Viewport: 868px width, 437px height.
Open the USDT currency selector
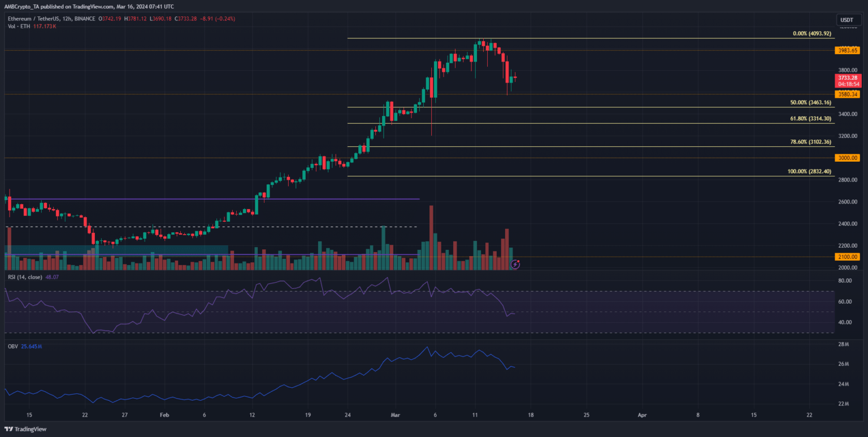point(846,20)
